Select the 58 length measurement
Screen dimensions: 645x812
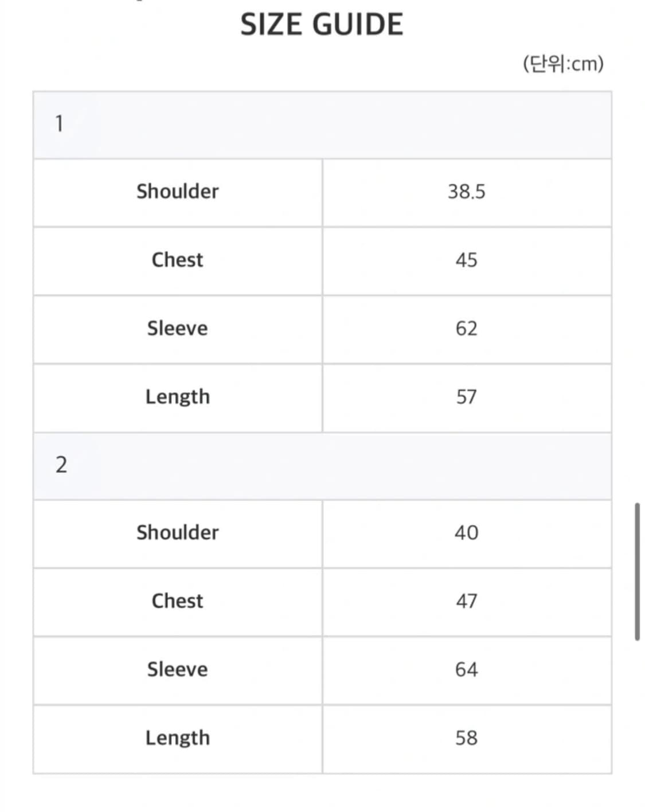tap(466, 737)
